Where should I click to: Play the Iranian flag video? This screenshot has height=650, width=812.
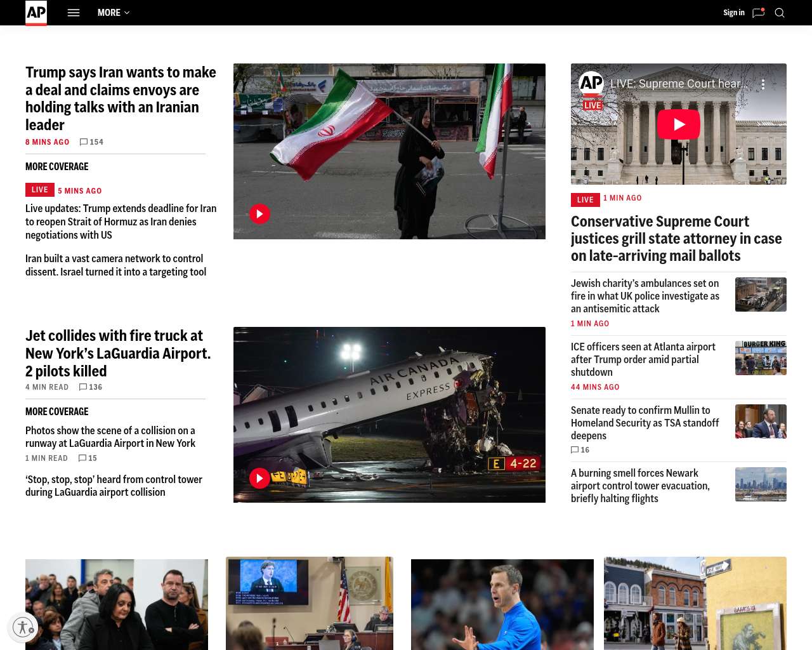click(x=259, y=214)
